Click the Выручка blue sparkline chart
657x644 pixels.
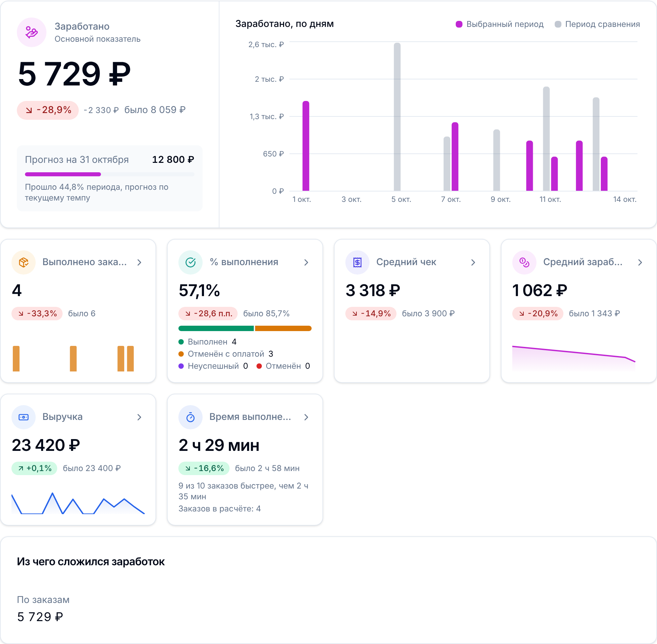click(x=78, y=503)
